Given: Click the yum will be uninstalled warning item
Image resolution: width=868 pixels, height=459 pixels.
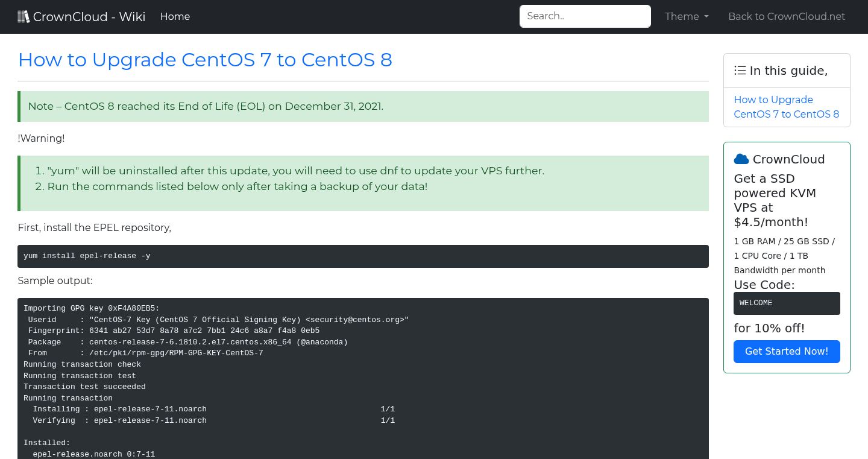Looking at the screenshot, I should point(295,171).
